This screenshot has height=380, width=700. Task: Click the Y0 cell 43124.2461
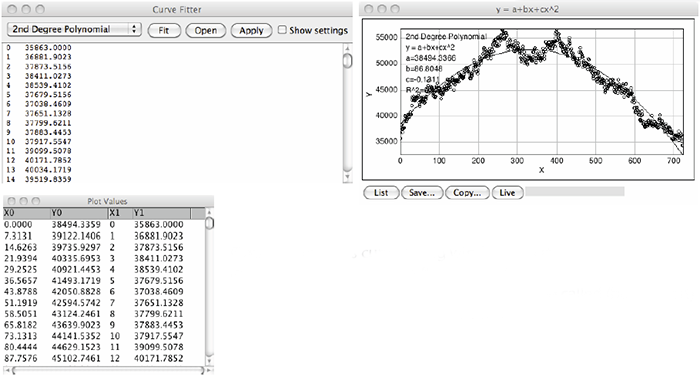click(x=76, y=313)
